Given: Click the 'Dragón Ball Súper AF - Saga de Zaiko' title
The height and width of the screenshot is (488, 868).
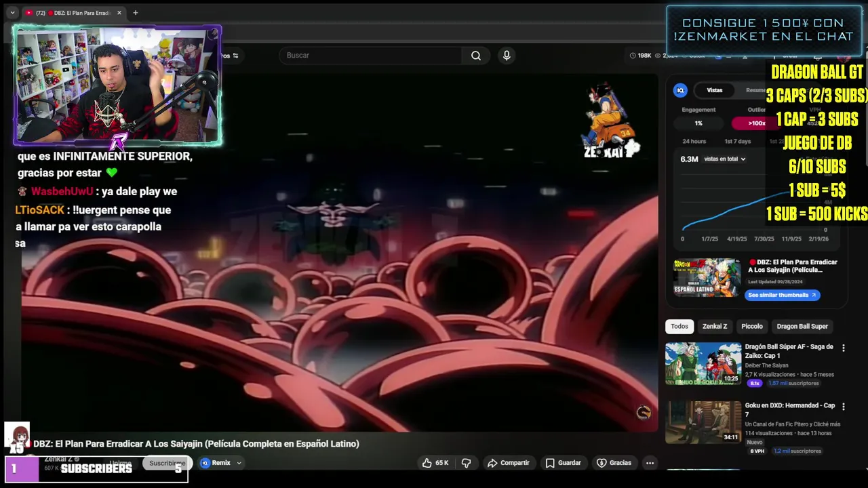Looking at the screenshot, I should click(x=789, y=351).
